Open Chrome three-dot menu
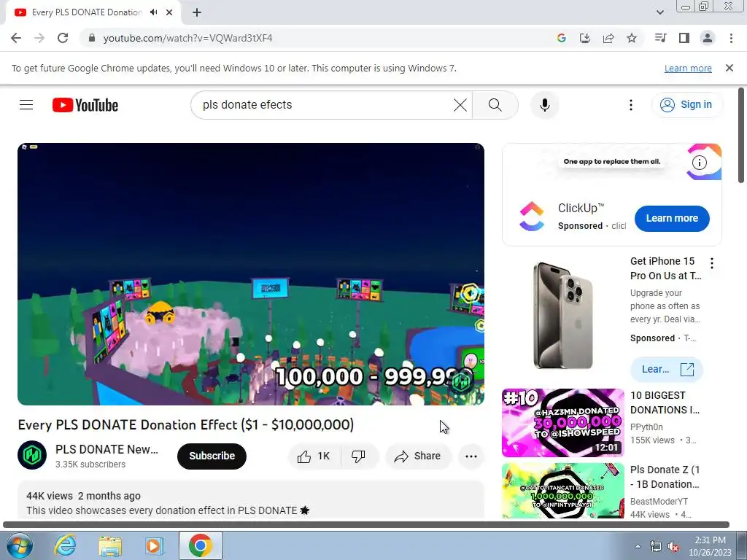Image resolution: width=747 pixels, height=560 pixels. pyautogui.click(x=731, y=38)
